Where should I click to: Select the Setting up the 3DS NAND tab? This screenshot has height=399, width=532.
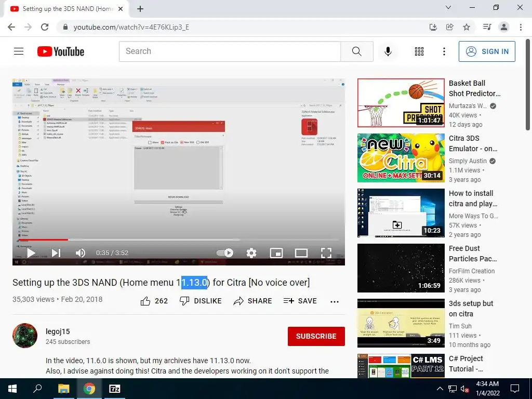[x=66, y=9]
